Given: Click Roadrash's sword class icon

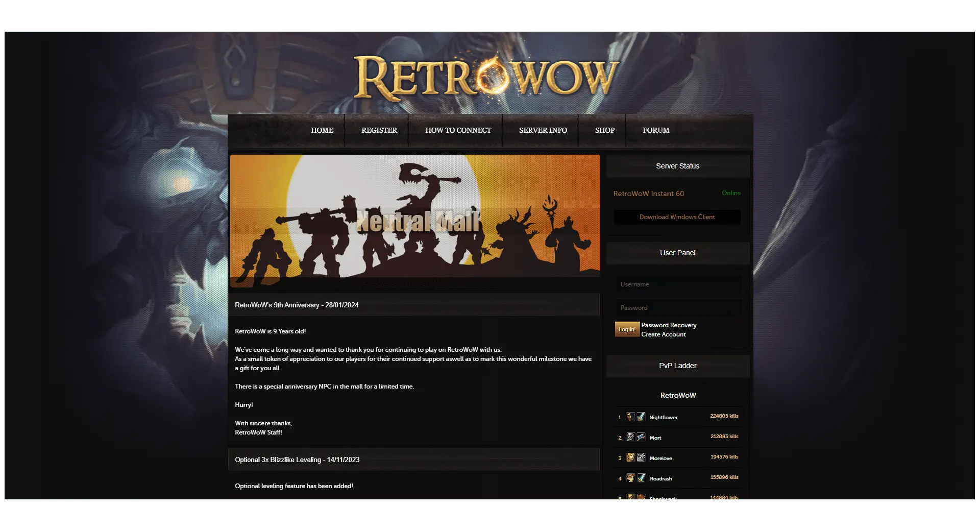Looking at the screenshot, I should (641, 478).
